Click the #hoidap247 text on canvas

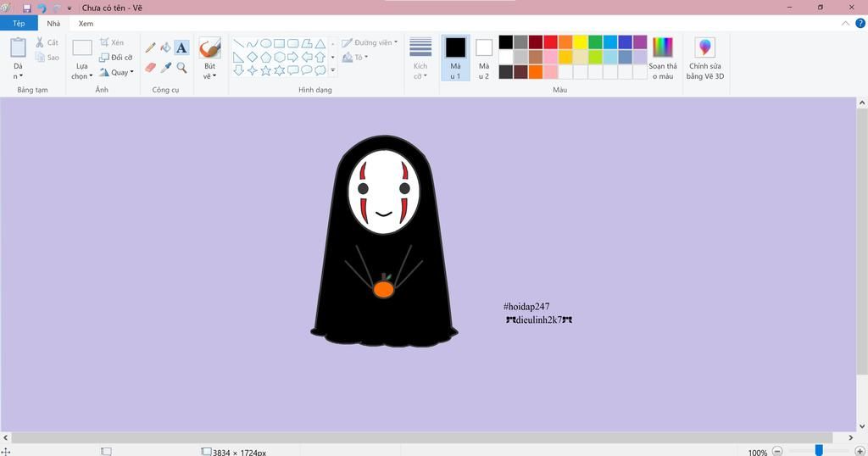[x=526, y=306]
